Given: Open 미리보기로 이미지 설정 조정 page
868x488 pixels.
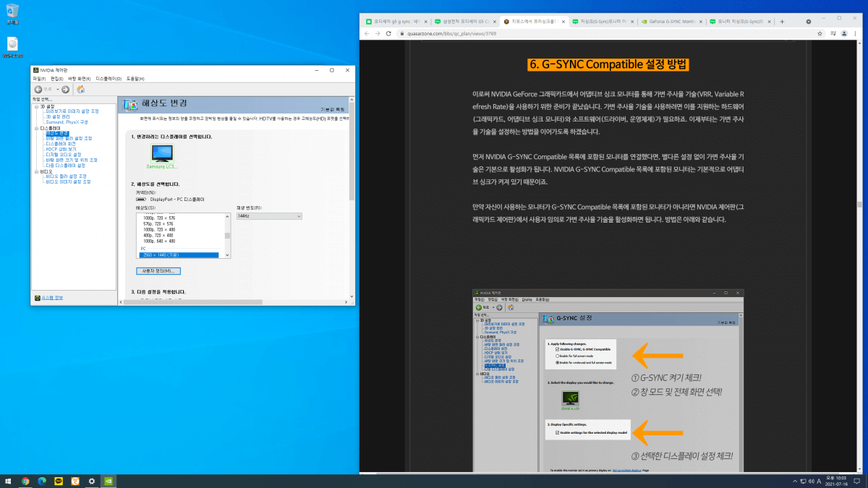Looking at the screenshot, I should coord(72,111).
